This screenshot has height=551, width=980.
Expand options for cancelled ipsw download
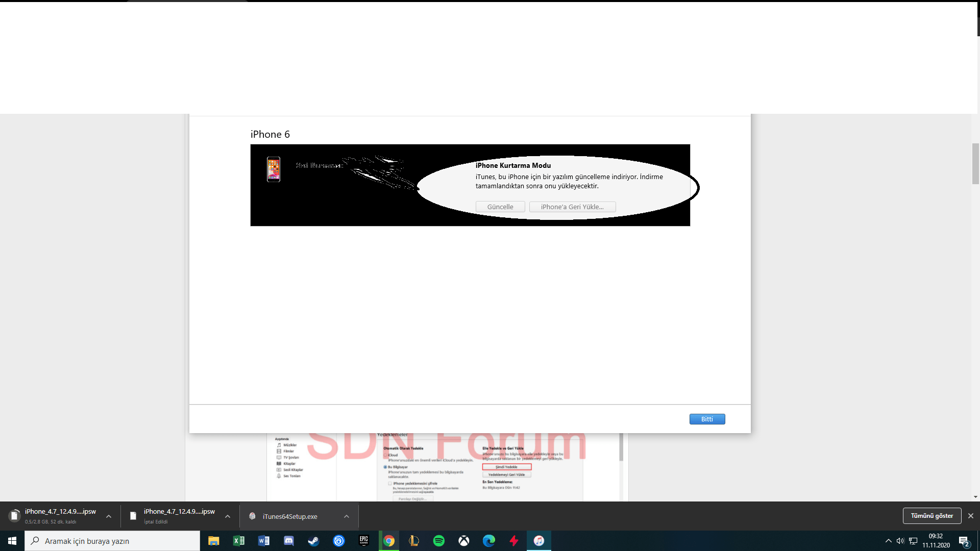click(x=228, y=516)
